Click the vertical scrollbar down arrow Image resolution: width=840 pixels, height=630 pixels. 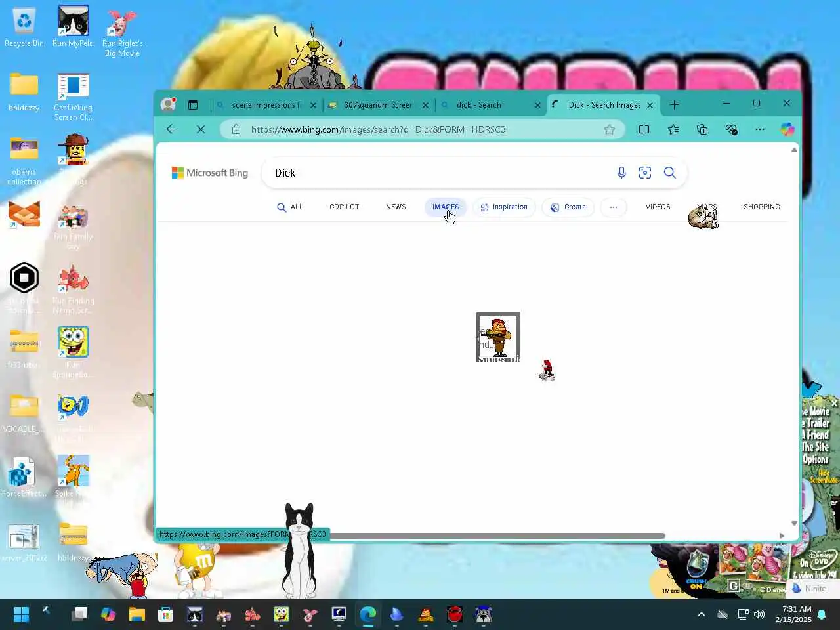(794, 523)
